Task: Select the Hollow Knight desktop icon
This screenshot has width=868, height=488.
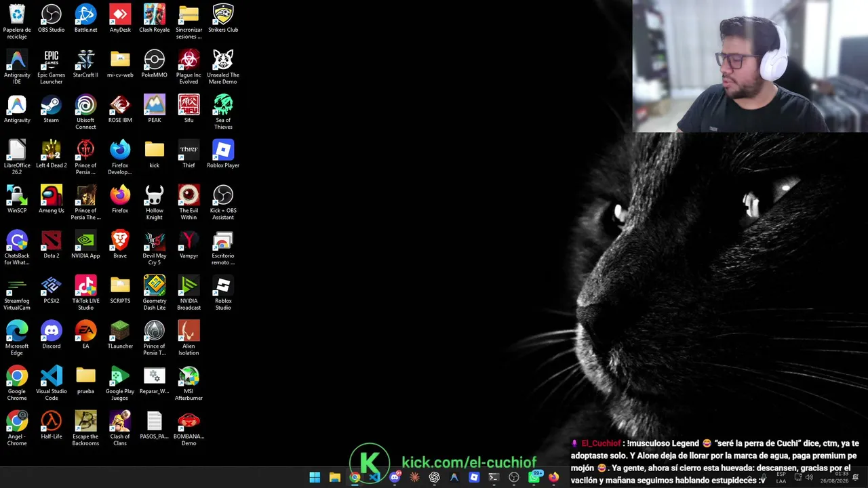Action: 154,203
